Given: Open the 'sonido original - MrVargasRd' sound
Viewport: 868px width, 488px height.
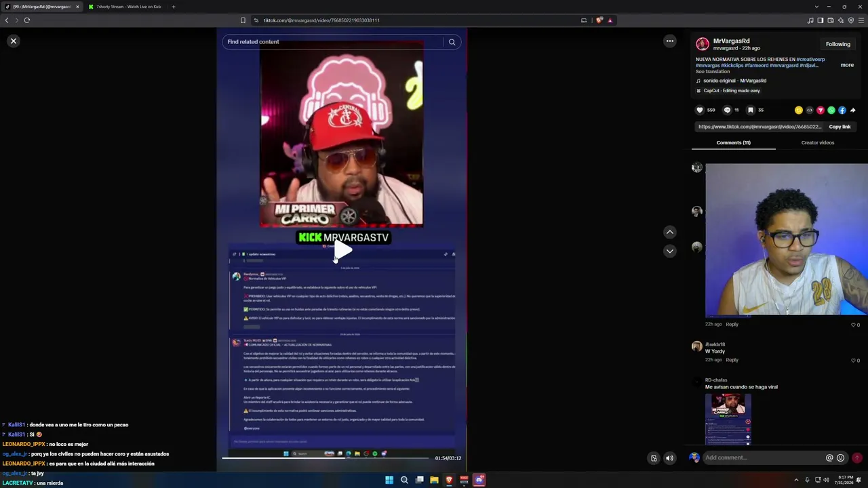Looking at the screenshot, I should point(735,81).
